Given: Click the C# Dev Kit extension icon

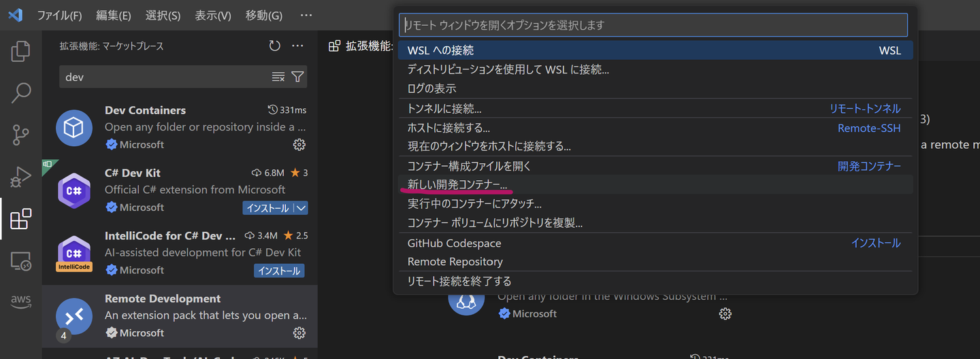Looking at the screenshot, I should coord(74,190).
